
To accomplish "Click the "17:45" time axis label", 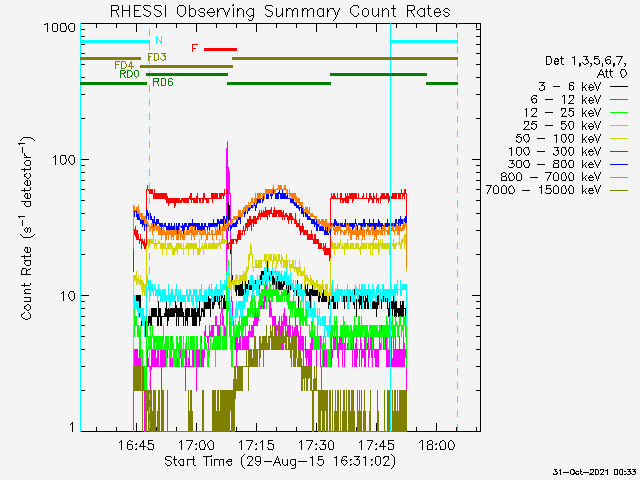I will coord(376,445).
